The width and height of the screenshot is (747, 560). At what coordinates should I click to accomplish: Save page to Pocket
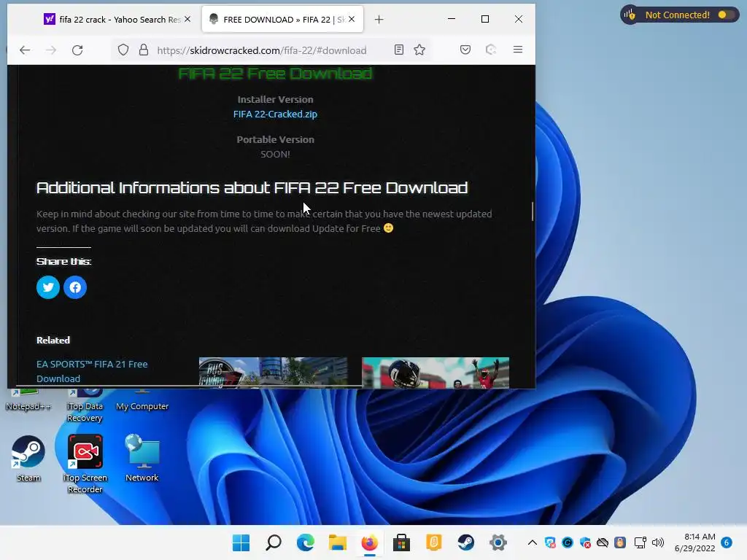click(x=465, y=50)
